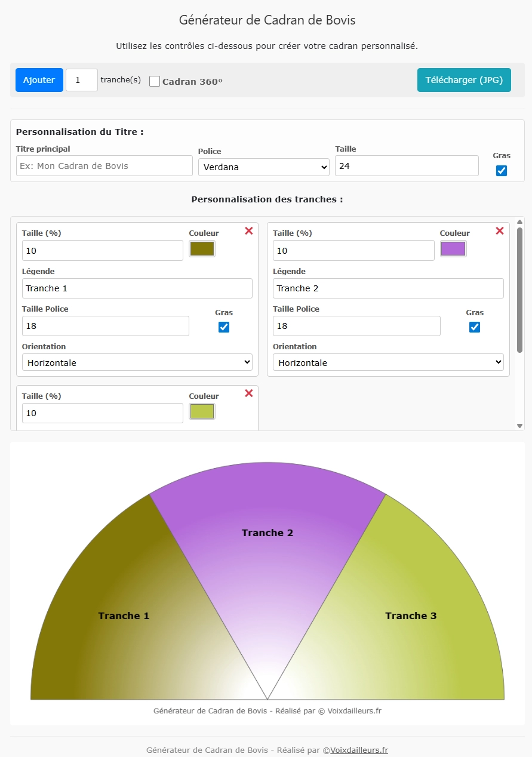Open the purple color swatch of Tranche 2

pyautogui.click(x=453, y=249)
